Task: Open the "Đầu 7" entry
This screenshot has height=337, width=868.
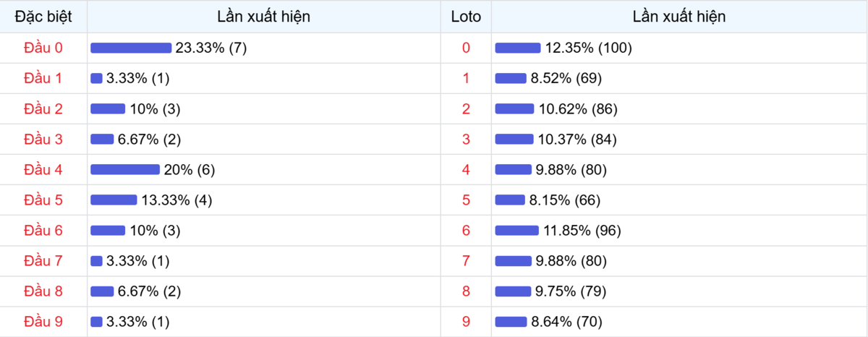Action: (x=43, y=261)
